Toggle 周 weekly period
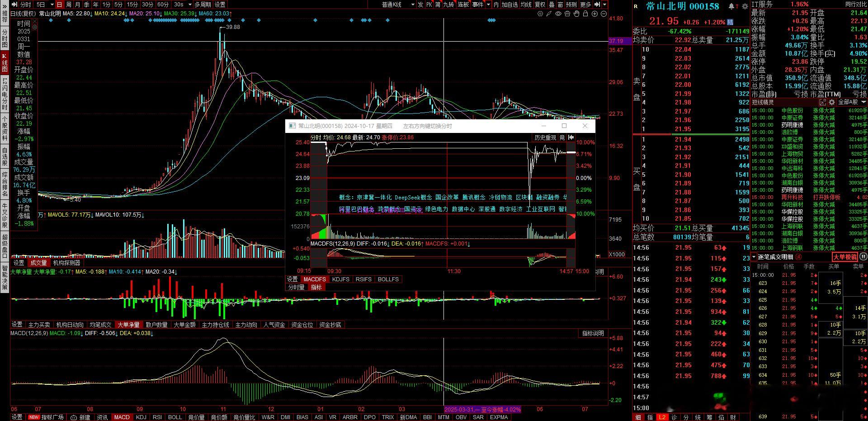The width and height of the screenshot is (868, 421). point(69,5)
